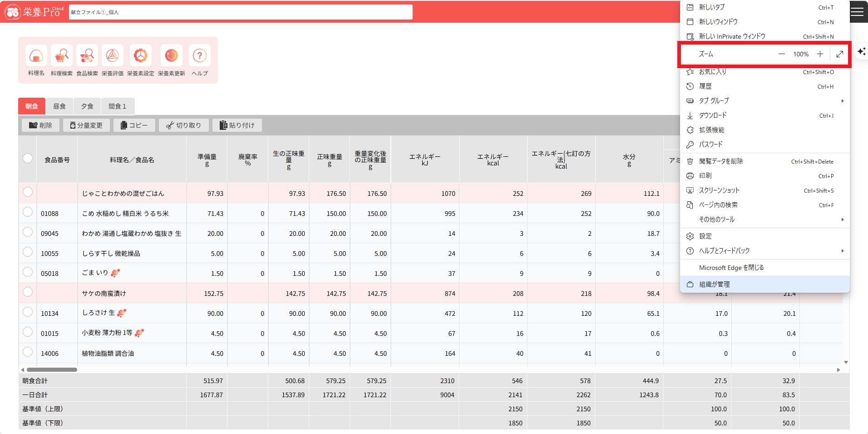Click the 栄養評価 nutrition evaluation icon
Viewport: 868px width, 434px height.
point(113,56)
